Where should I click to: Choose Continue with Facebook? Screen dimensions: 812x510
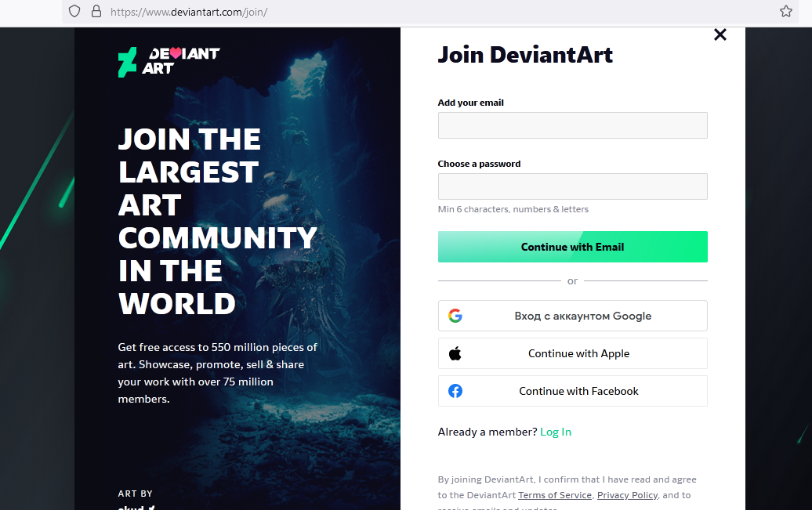[572, 391]
